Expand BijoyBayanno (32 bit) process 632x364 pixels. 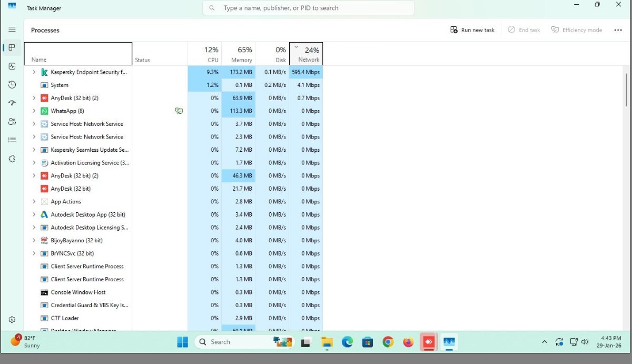tap(34, 240)
